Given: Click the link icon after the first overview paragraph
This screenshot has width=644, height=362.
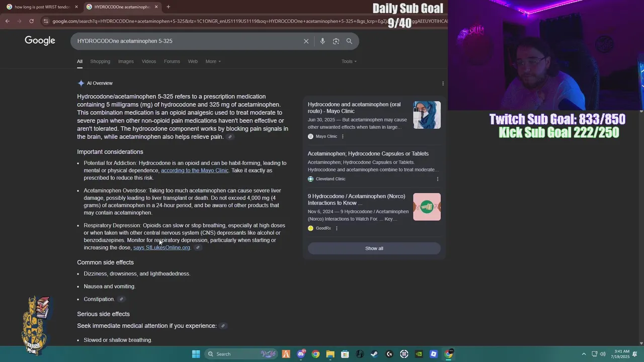Looking at the screenshot, I should coord(230,137).
